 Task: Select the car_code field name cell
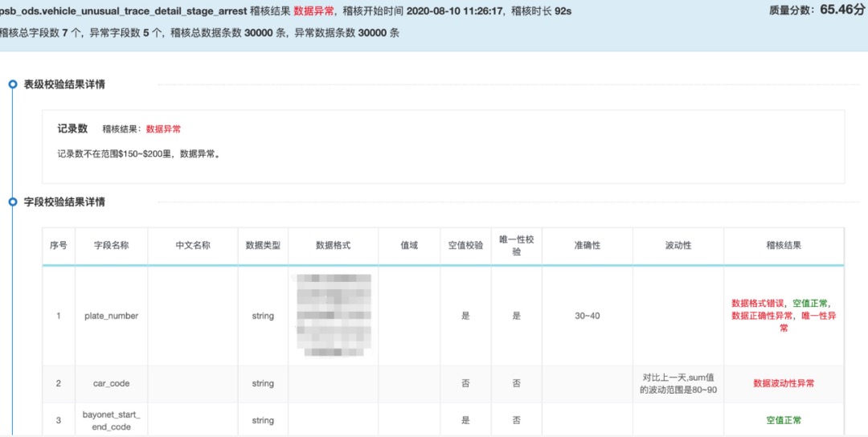point(111,383)
